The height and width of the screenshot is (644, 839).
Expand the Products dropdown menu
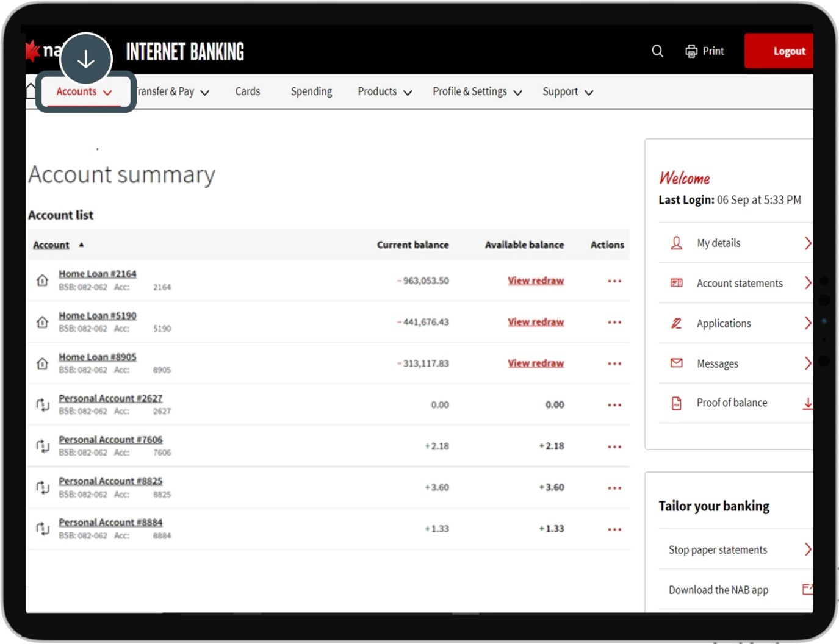[384, 91]
